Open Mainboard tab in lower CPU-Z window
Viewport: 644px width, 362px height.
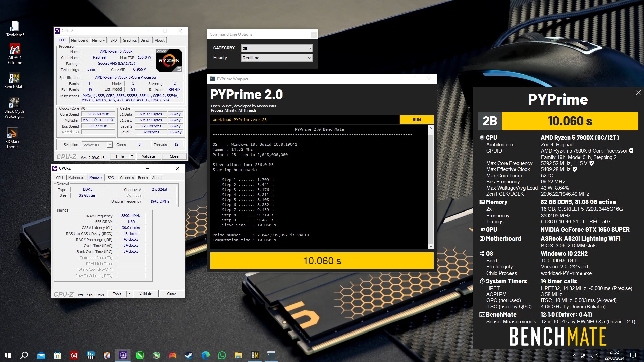(x=77, y=178)
